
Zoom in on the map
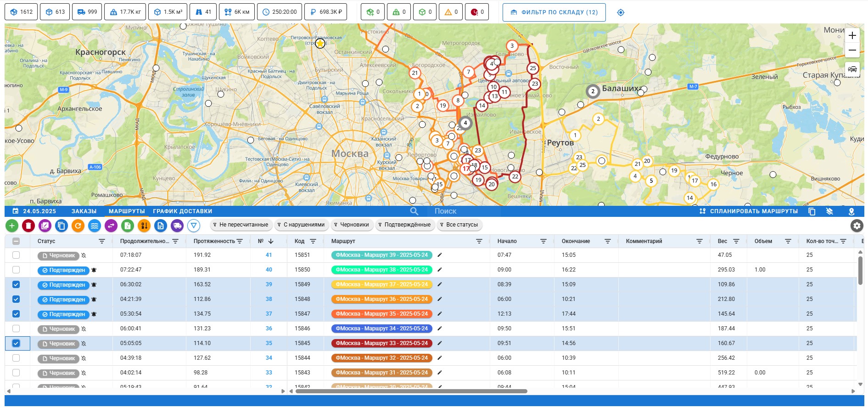click(852, 35)
